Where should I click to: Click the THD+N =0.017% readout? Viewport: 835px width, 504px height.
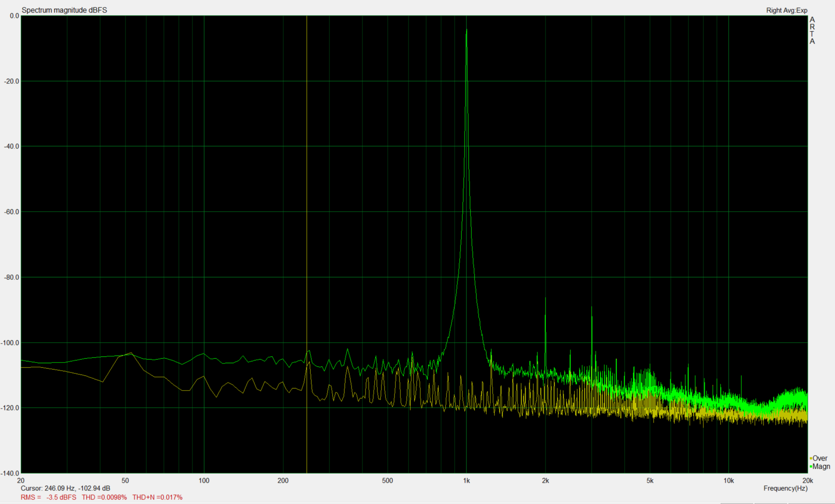(157, 497)
